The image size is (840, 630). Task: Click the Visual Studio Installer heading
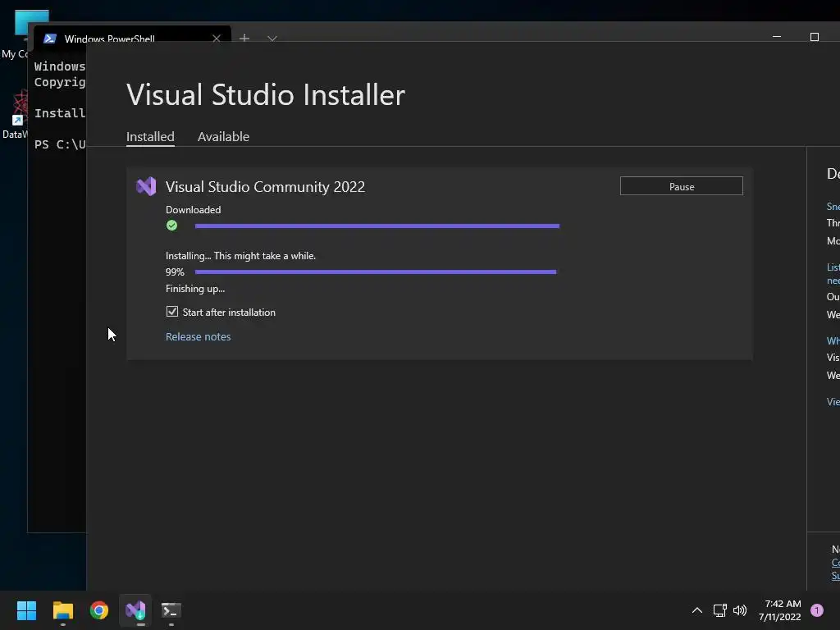click(266, 95)
